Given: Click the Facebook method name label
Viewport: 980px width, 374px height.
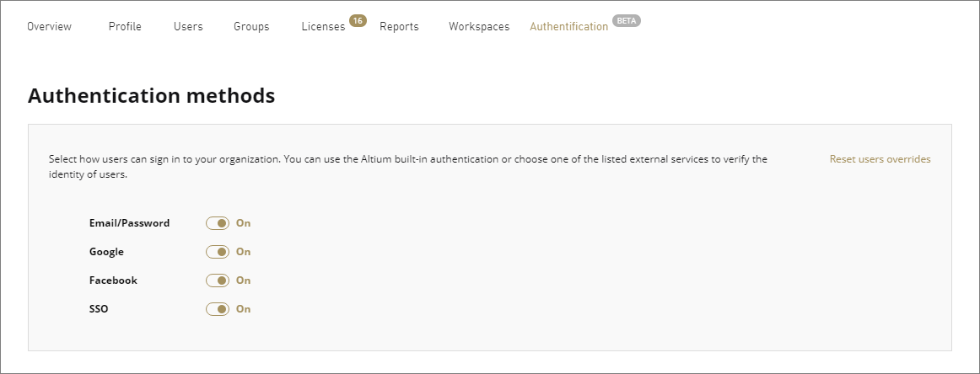Looking at the screenshot, I should coord(113,280).
